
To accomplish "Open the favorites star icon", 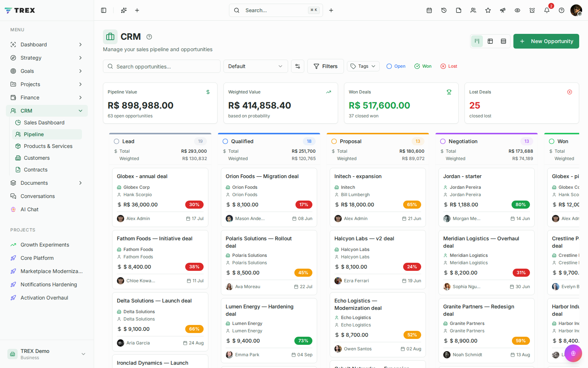I will [x=488, y=10].
